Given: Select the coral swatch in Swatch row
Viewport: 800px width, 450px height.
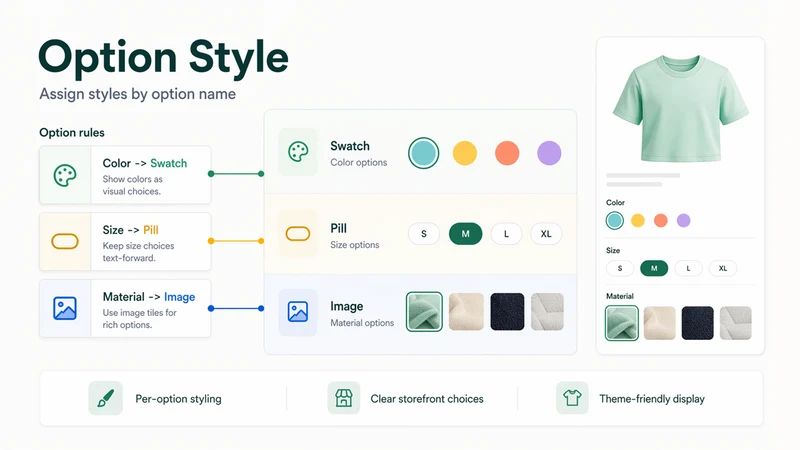Looking at the screenshot, I should tap(507, 153).
